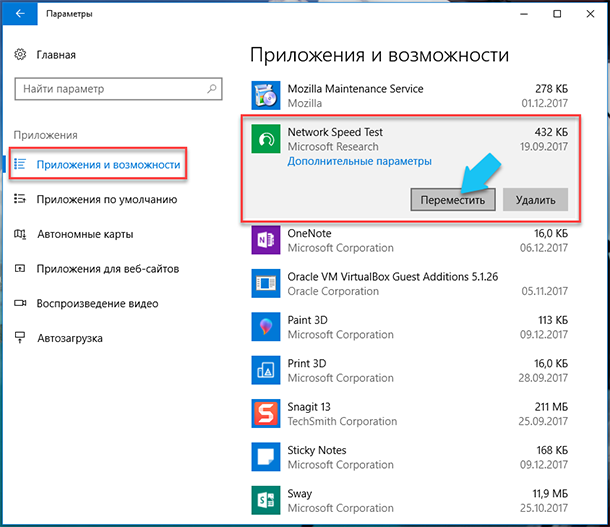Click the Sway app icon
The image size is (610, 527).
266,500
